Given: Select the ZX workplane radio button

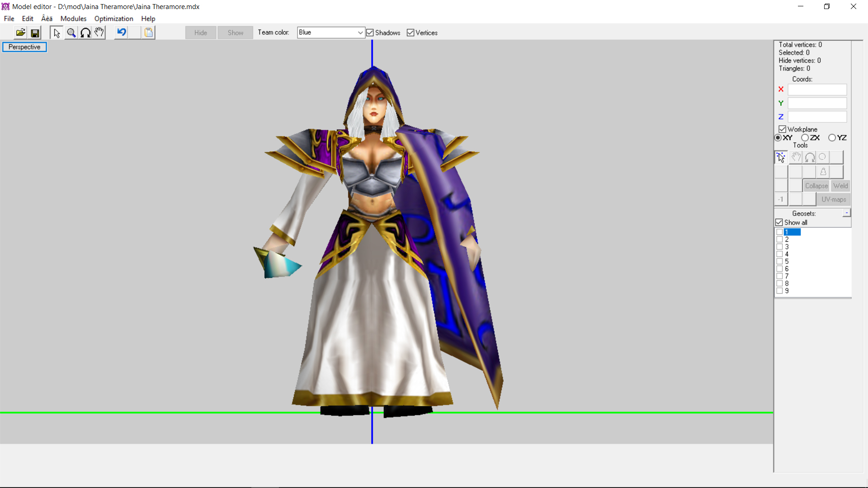Looking at the screenshot, I should [805, 138].
